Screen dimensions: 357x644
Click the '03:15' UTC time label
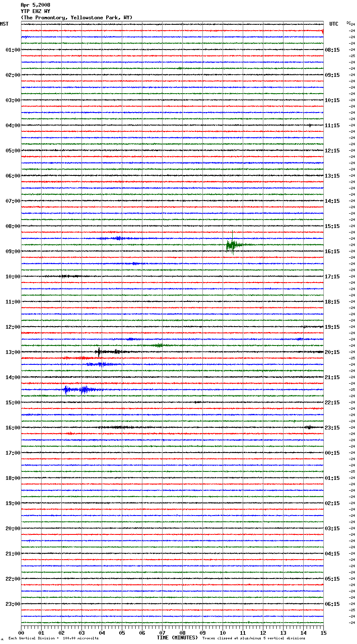(x=332, y=529)
